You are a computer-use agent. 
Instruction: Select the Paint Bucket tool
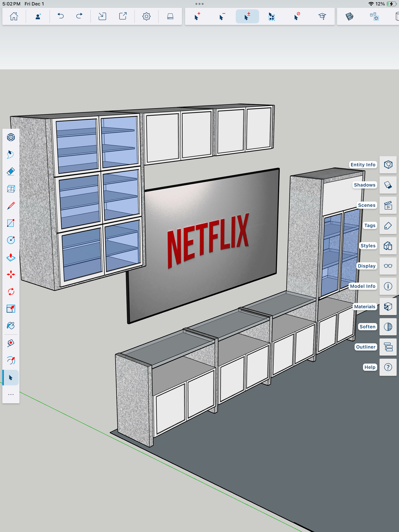[x=11, y=326]
